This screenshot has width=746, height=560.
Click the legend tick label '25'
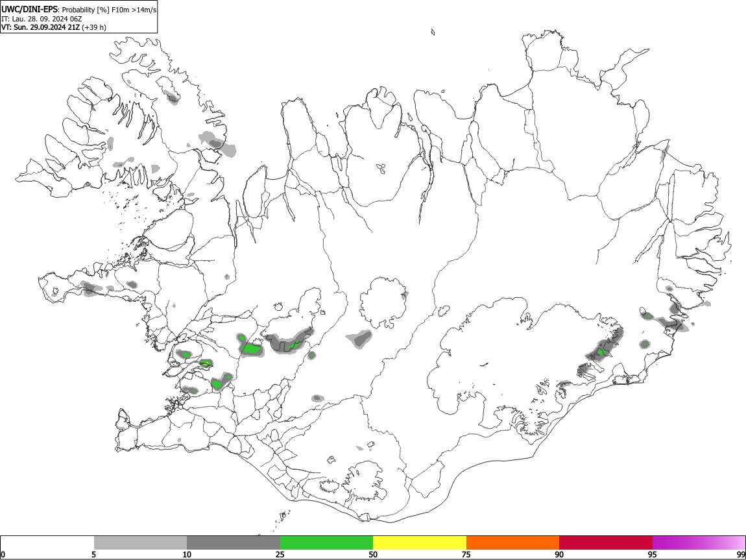point(280,554)
